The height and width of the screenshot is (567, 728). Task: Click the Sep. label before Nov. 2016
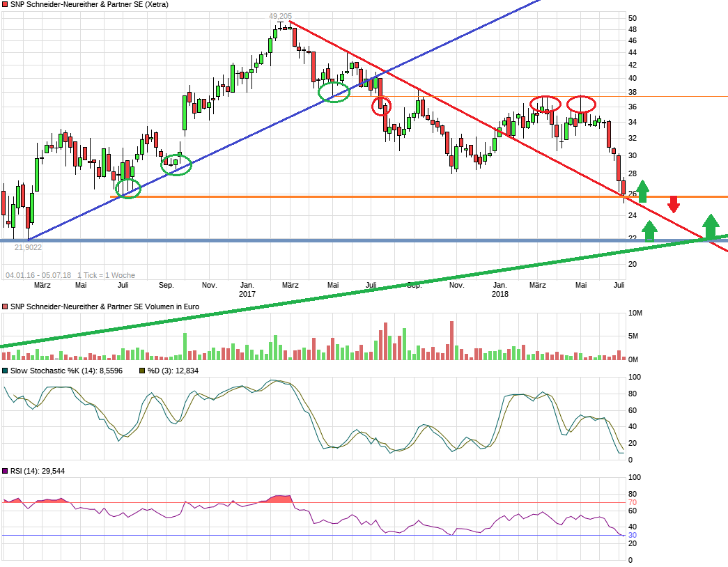click(166, 285)
